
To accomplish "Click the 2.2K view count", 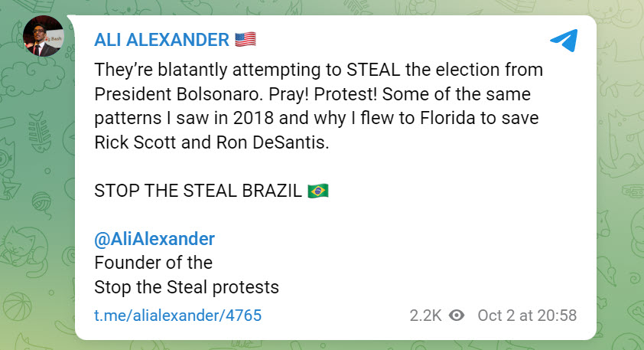I will click(x=424, y=316).
